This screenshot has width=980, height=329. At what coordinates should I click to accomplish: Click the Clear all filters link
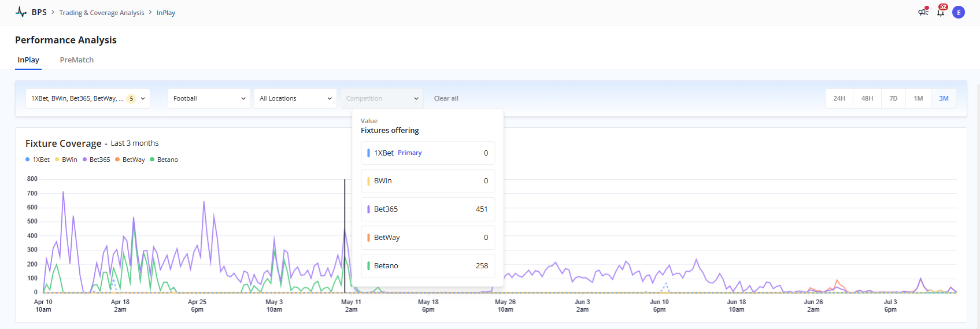tap(446, 98)
